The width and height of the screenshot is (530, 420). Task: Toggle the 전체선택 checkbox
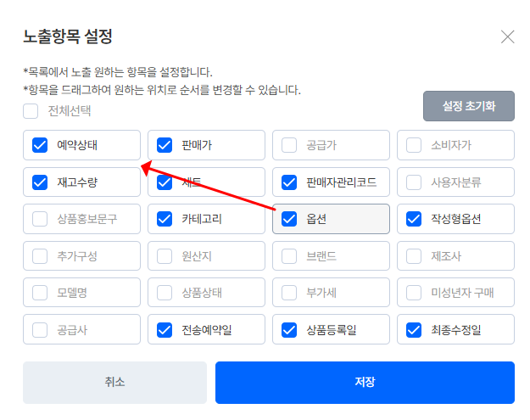point(31,110)
